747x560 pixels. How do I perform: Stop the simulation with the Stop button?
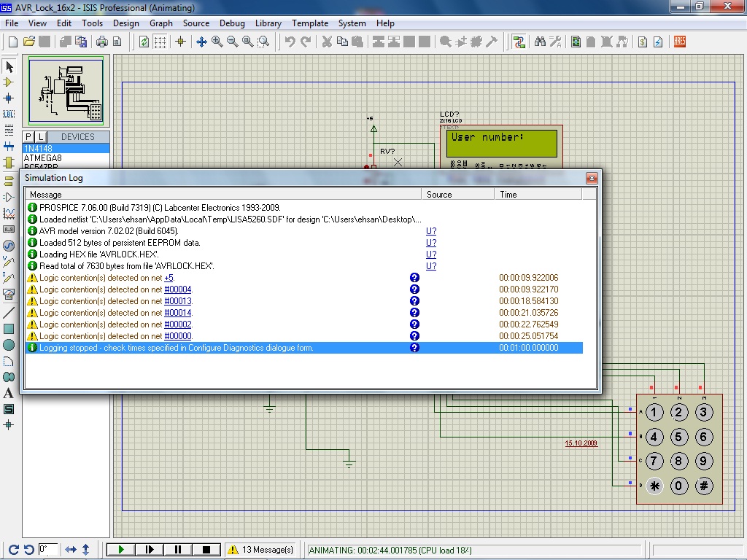206,550
